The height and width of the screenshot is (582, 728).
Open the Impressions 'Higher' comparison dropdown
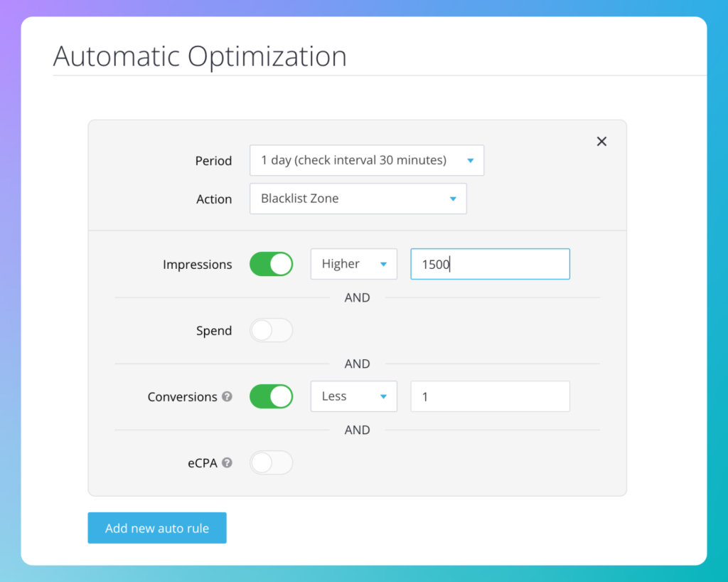353,264
